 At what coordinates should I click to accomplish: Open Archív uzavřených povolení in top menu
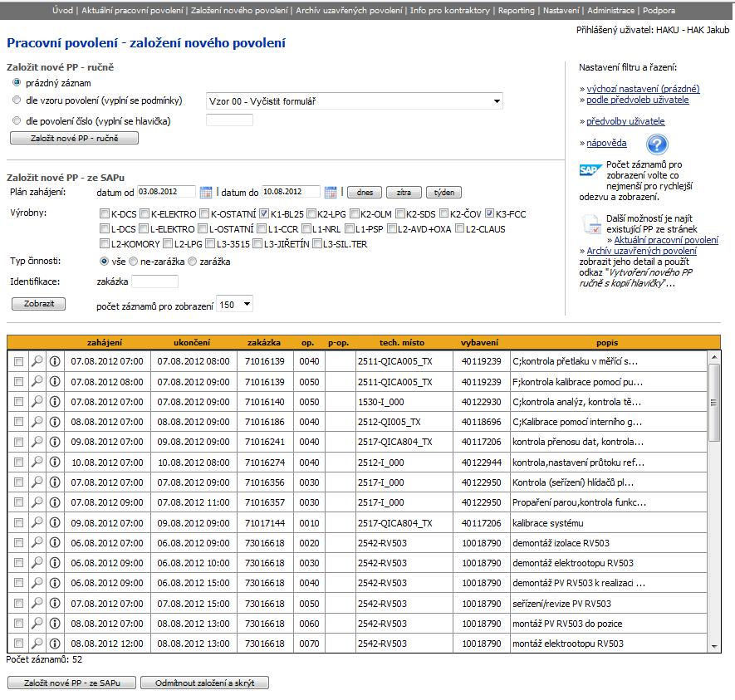349,10
